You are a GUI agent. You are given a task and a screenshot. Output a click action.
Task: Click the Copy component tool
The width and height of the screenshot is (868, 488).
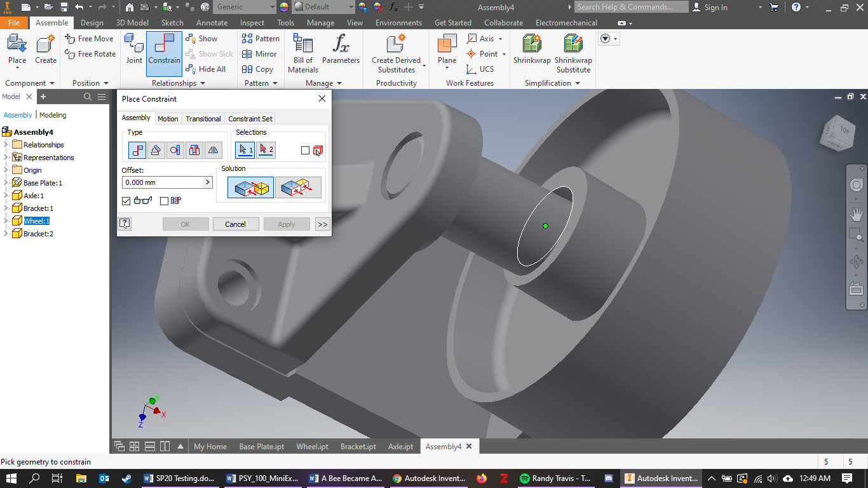click(x=257, y=69)
